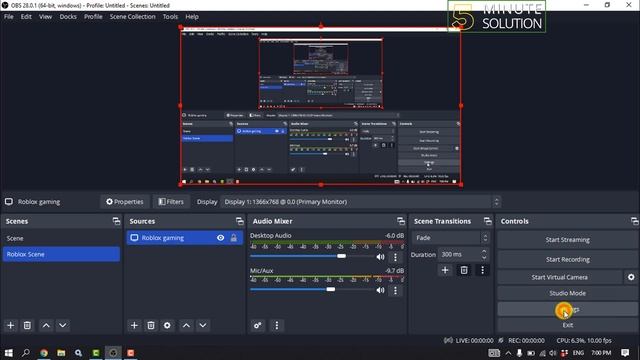Open the Profile menu
Screen dimensions: 640x360
93,17
